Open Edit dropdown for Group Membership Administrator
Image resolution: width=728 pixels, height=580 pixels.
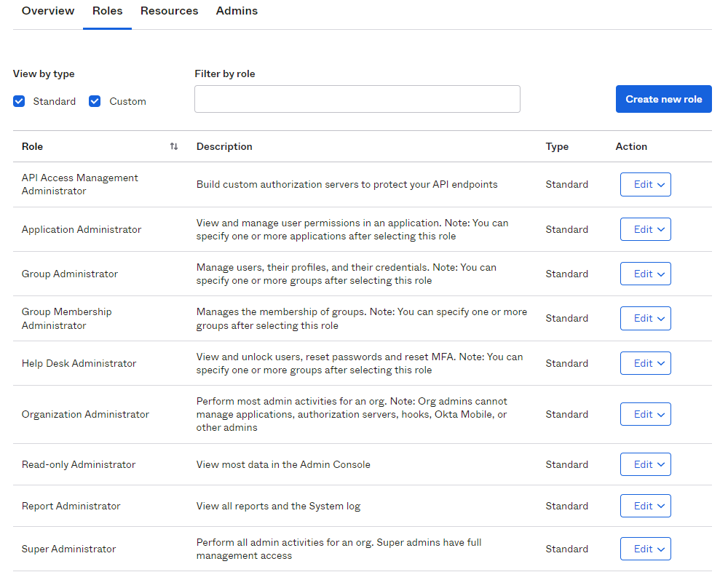645,318
